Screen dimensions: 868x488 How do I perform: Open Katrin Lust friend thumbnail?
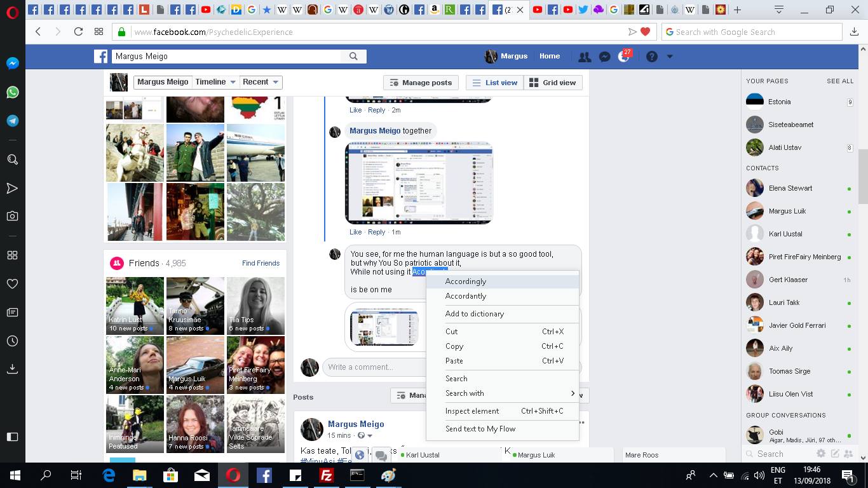[x=135, y=306]
